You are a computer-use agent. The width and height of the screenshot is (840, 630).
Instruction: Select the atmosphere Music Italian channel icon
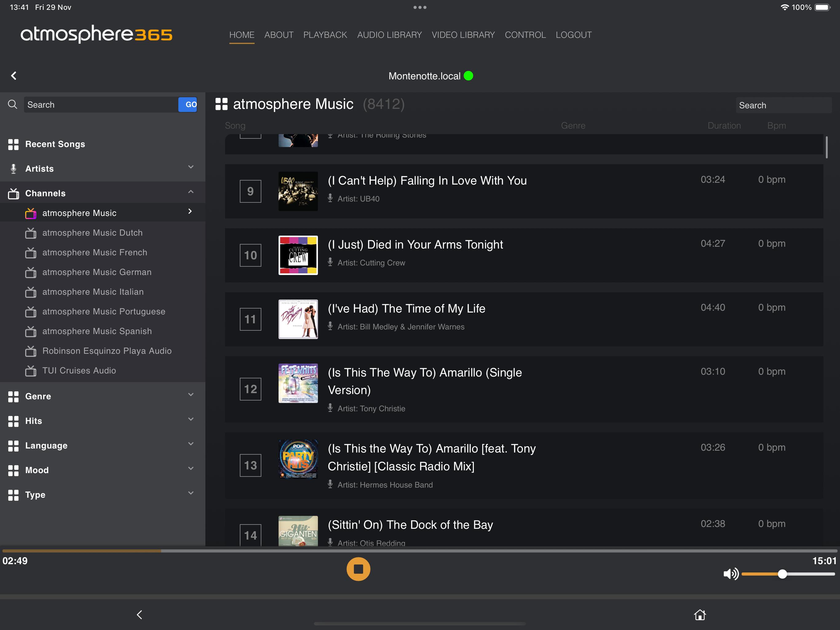point(31,292)
